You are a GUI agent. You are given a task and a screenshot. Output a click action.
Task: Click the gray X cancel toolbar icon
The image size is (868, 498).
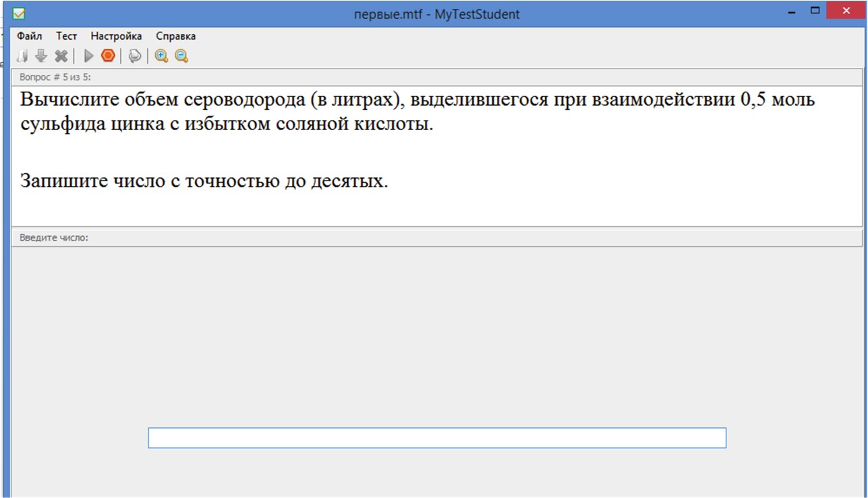click(61, 56)
